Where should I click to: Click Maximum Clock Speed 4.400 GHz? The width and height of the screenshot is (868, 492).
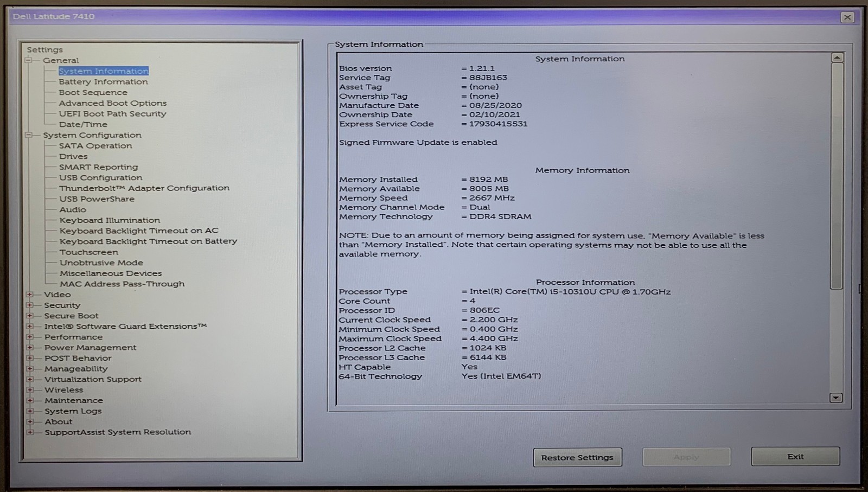(x=494, y=338)
